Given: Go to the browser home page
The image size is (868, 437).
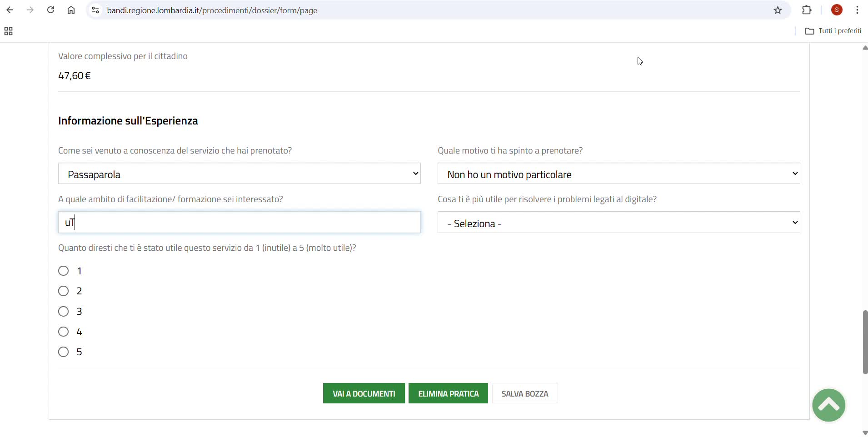Looking at the screenshot, I should [x=71, y=10].
